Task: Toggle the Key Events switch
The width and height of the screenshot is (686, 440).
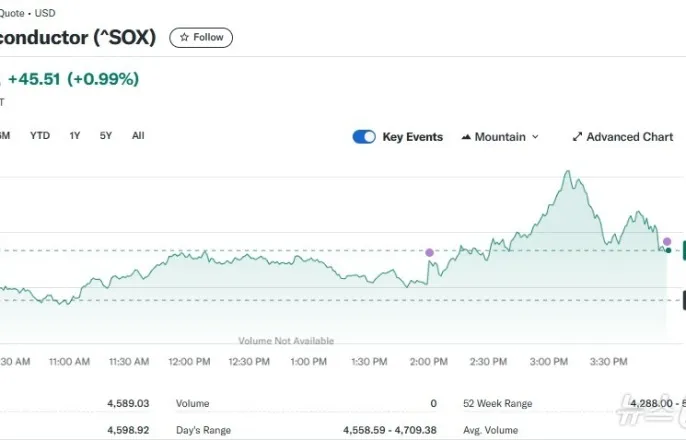Action: tap(364, 137)
